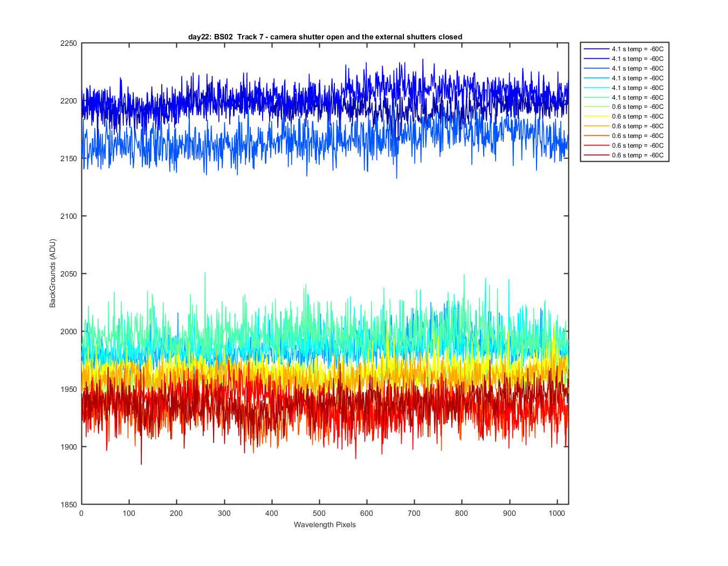
Task: Click the 400 x-axis tick label
Action: coord(272,513)
